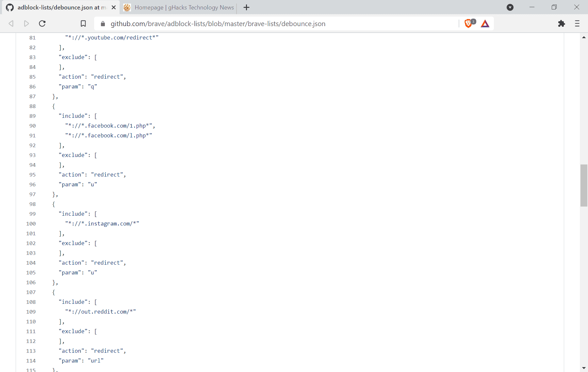Click the "param": "q" line

click(78, 86)
